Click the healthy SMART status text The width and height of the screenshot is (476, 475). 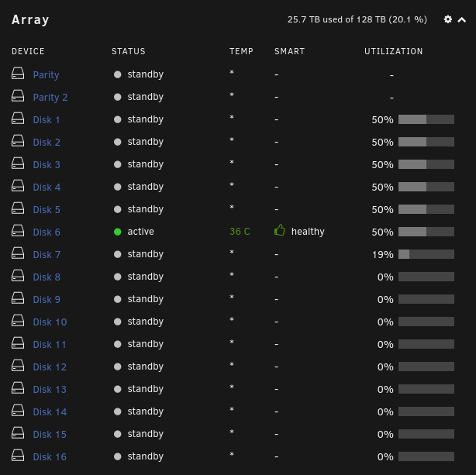click(308, 232)
